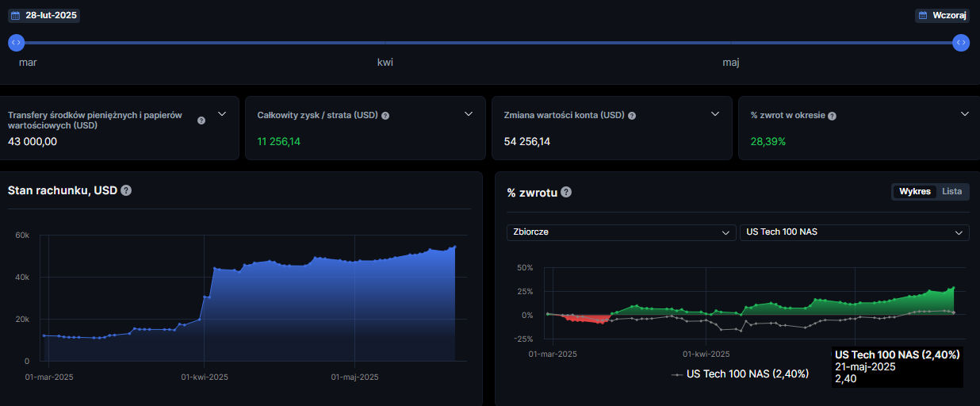
Task: Click the right handle of date range slider
Action: [x=961, y=43]
